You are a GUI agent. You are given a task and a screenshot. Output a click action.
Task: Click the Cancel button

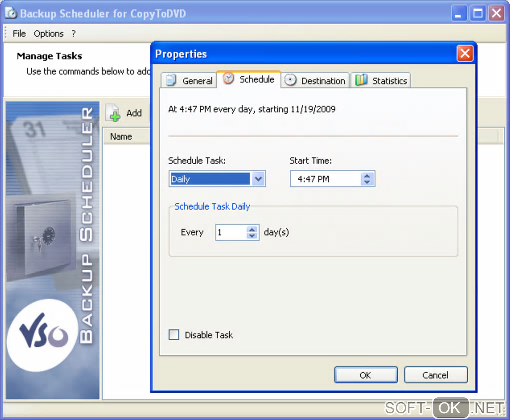(436, 375)
